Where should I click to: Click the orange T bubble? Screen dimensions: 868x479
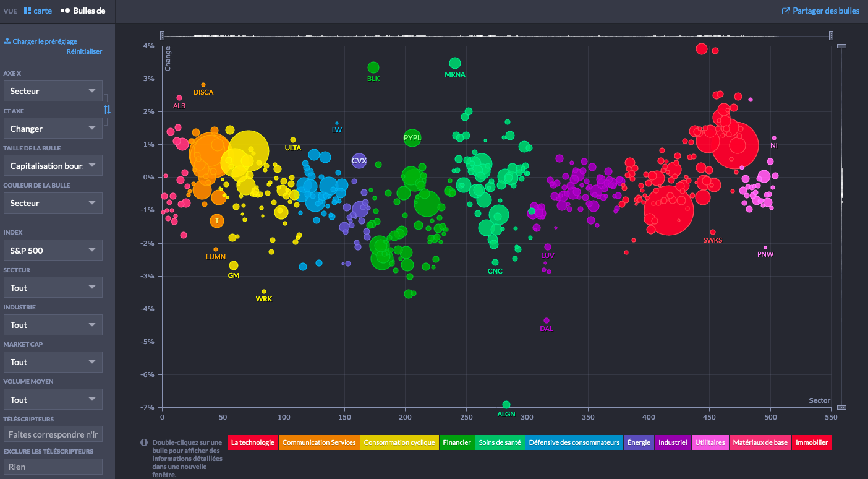click(x=217, y=220)
